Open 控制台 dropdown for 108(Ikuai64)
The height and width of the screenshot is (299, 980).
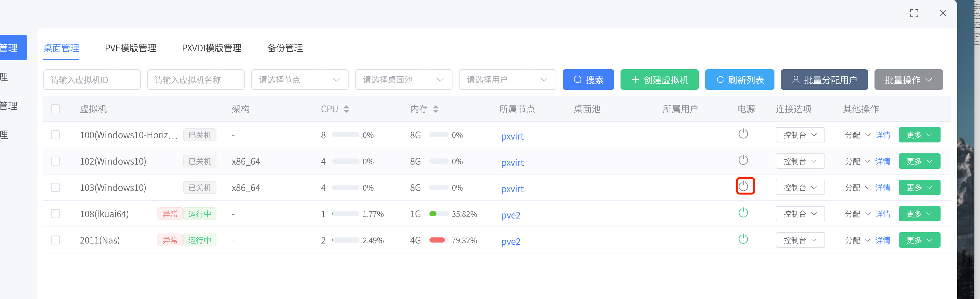pos(800,214)
